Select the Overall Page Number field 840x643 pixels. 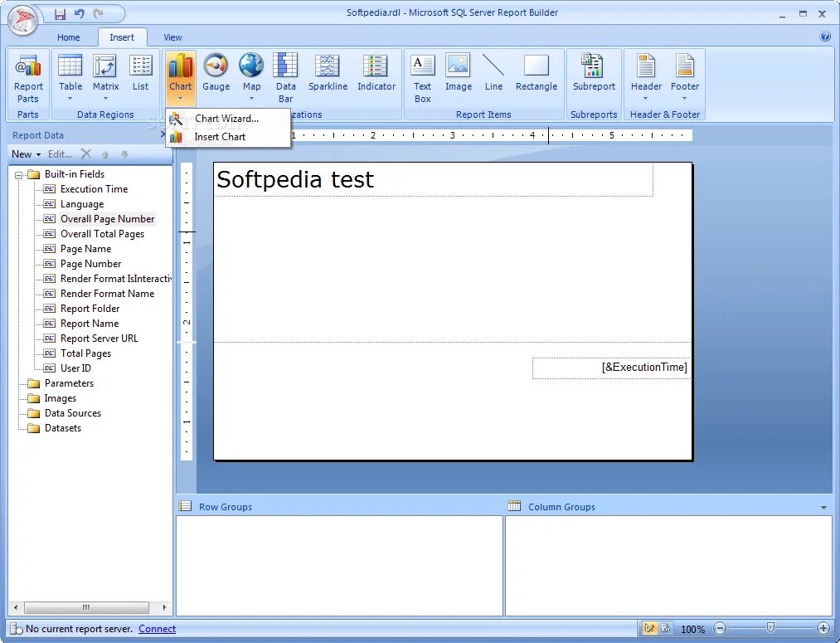(x=107, y=219)
